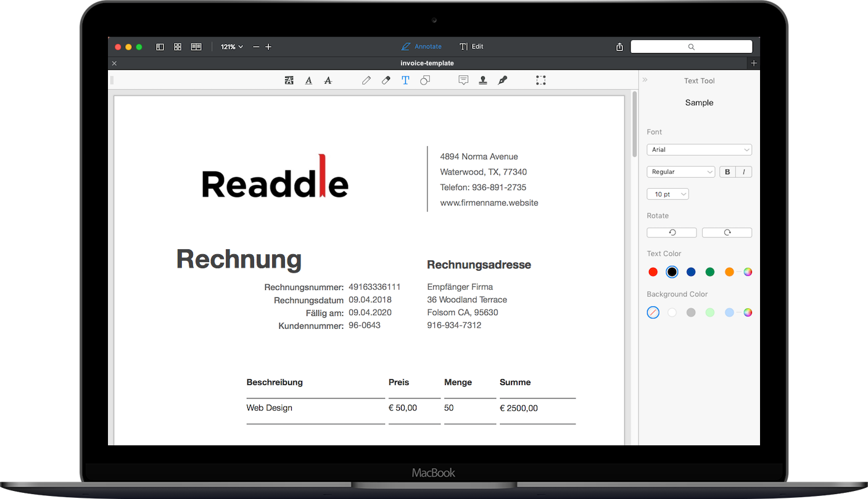The height and width of the screenshot is (499, 868).
Task: Rotate text clockwise
Action: [x=727, y=233]
